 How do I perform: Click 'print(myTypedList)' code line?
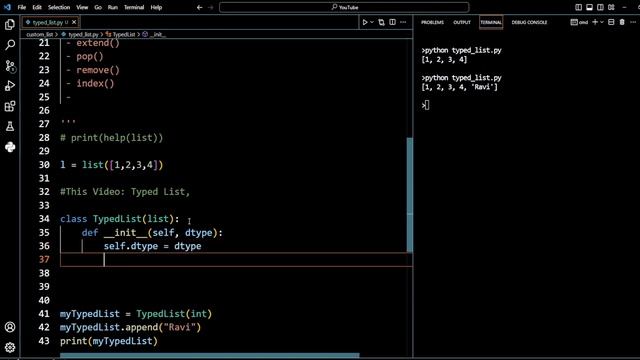pyautogui.click(x=109, y=341)
